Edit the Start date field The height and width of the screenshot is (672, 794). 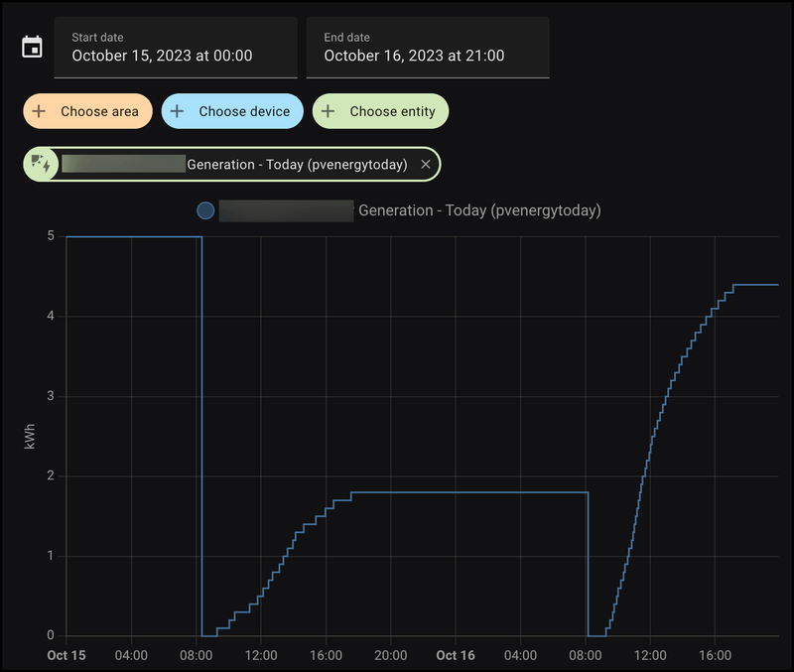tap(176, 48)
